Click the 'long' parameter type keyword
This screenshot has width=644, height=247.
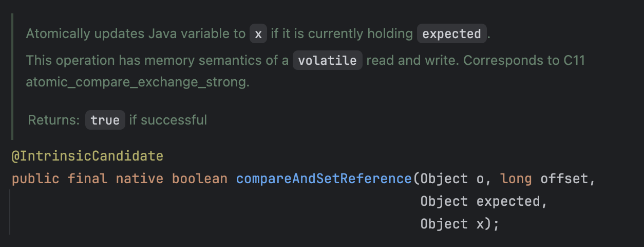coord(516,179)
